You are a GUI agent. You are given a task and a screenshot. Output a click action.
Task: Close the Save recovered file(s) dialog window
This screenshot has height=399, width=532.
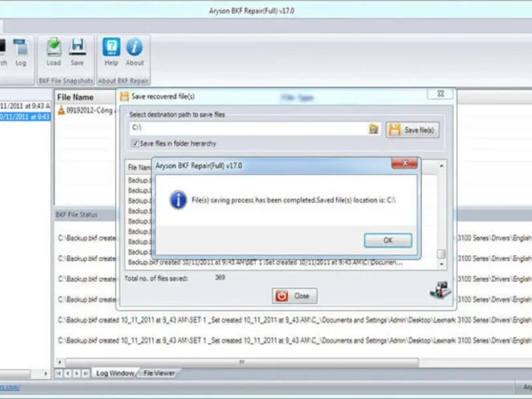pos(440,94)
